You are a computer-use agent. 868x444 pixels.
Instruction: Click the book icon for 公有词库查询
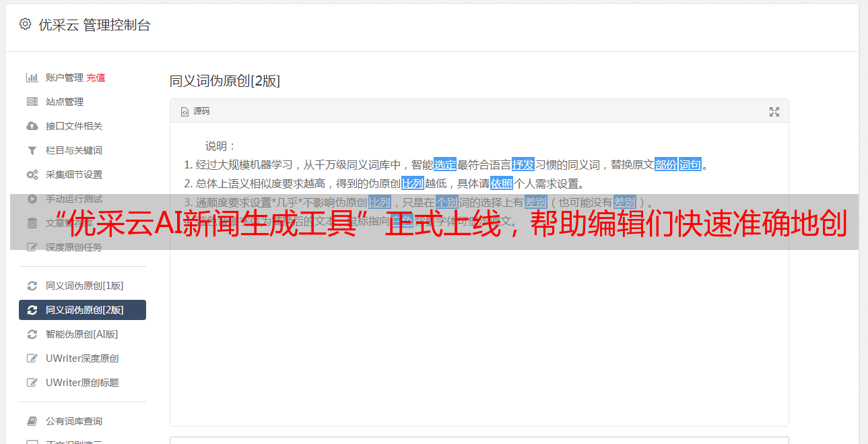click(32, 421)
